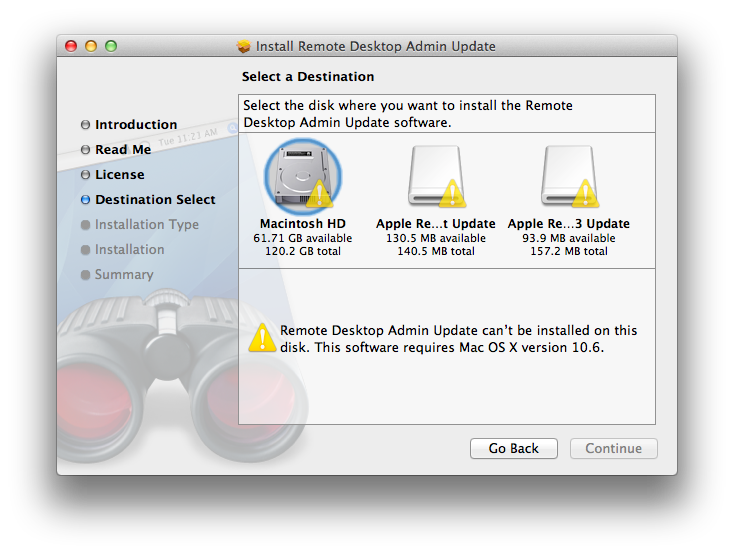
Task: Click the Introduction step
Action: pos(136,125)
